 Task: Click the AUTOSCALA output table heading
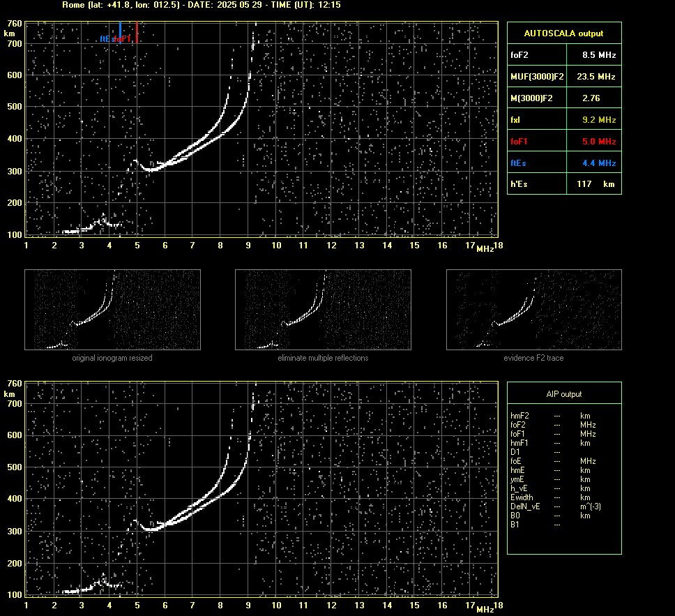563,33
